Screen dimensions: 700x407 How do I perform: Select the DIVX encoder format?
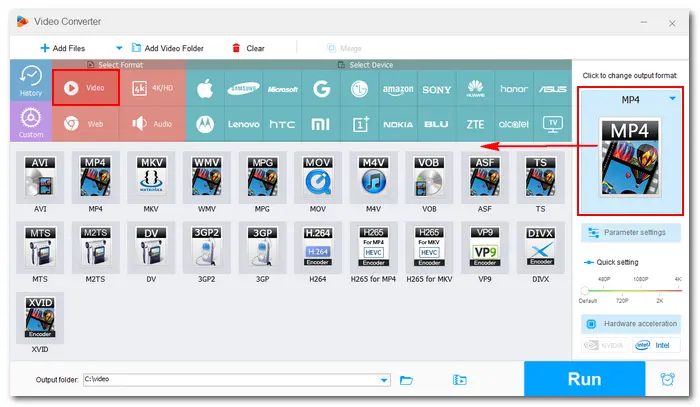[540, 248]
